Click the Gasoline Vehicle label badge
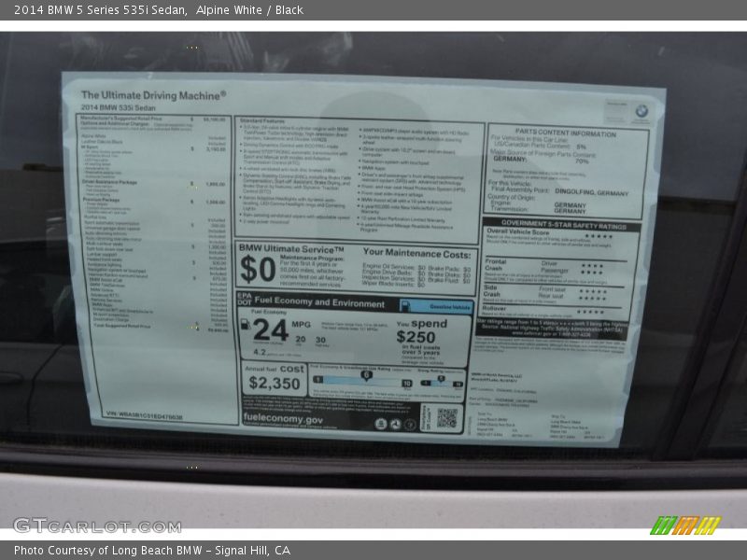The image size is (747, 560). tap(436, 306)
